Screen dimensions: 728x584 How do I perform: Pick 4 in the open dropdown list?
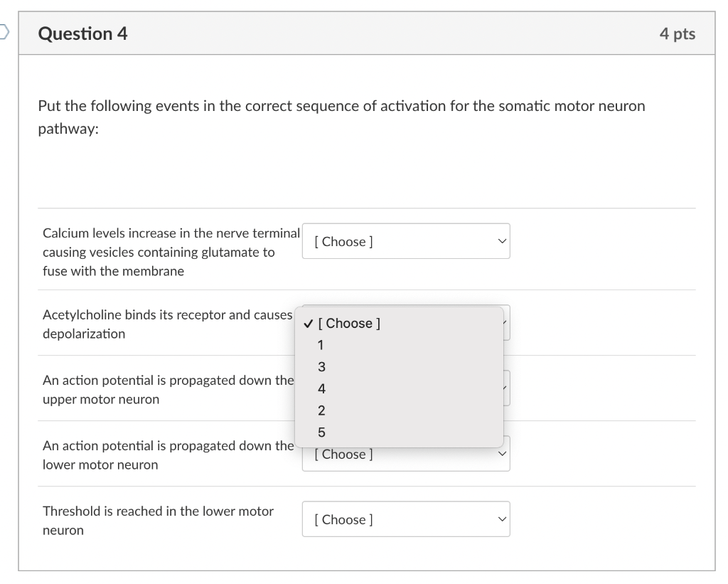click(321, 389)
